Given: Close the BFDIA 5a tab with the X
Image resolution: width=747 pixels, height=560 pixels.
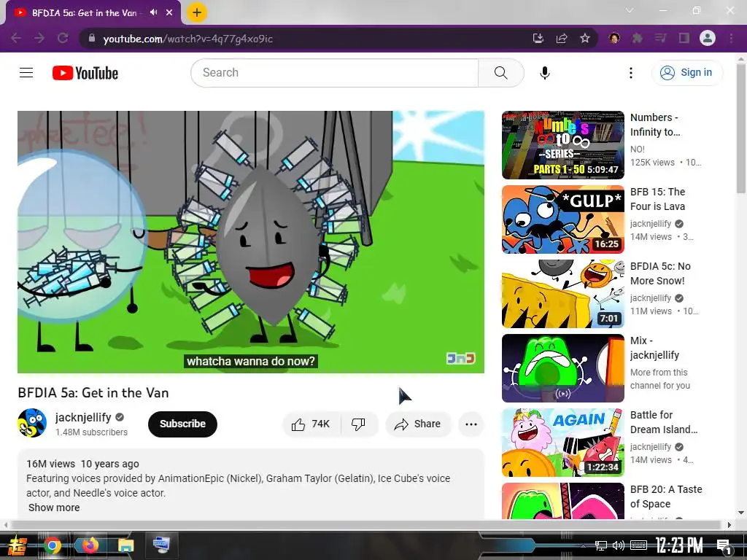Looking at the screenshot, I should pos(169,12).
